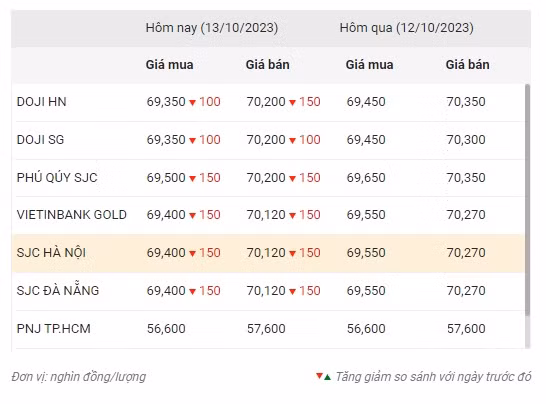Click the first Giá mua column header

tap(169, 65)
